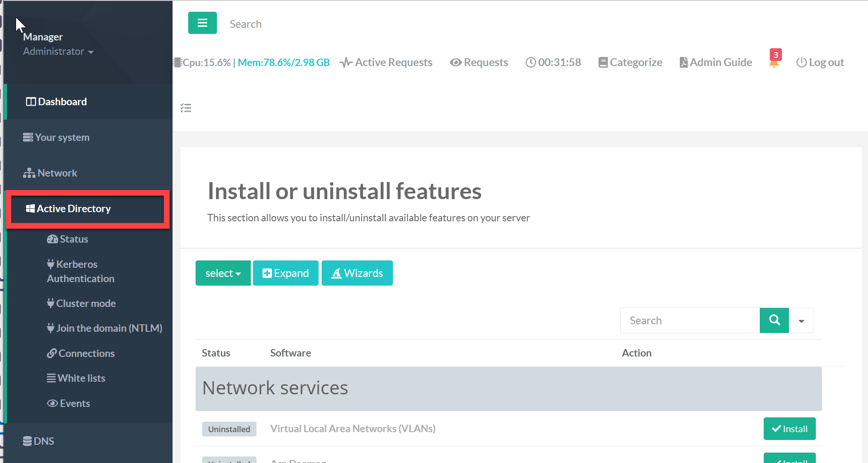View Active Requests monitor
Viewport: 868px width, 463px height.
pyautogui.click(x=386, y=63)
